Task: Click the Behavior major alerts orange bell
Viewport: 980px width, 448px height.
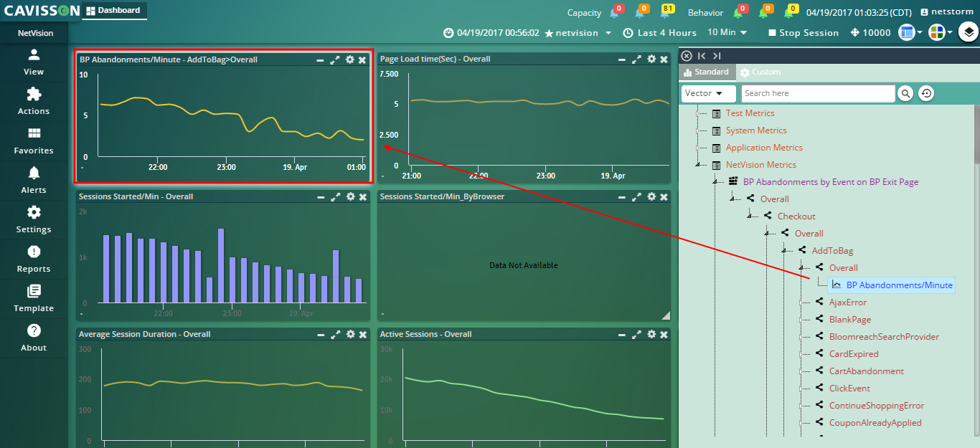Action: 764,11
